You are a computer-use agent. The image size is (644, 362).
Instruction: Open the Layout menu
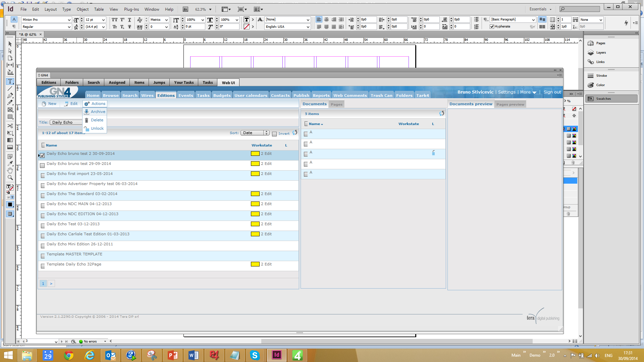pos(51,9)
